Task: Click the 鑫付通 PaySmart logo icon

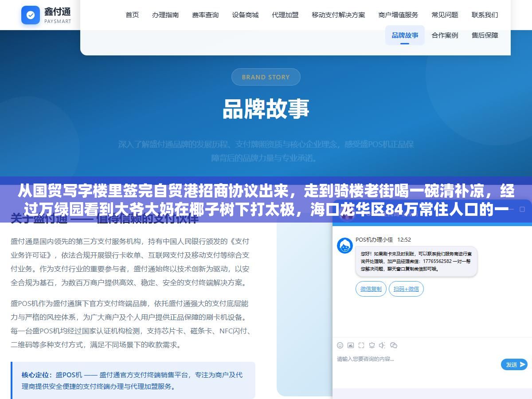Action: coord(31,15)
